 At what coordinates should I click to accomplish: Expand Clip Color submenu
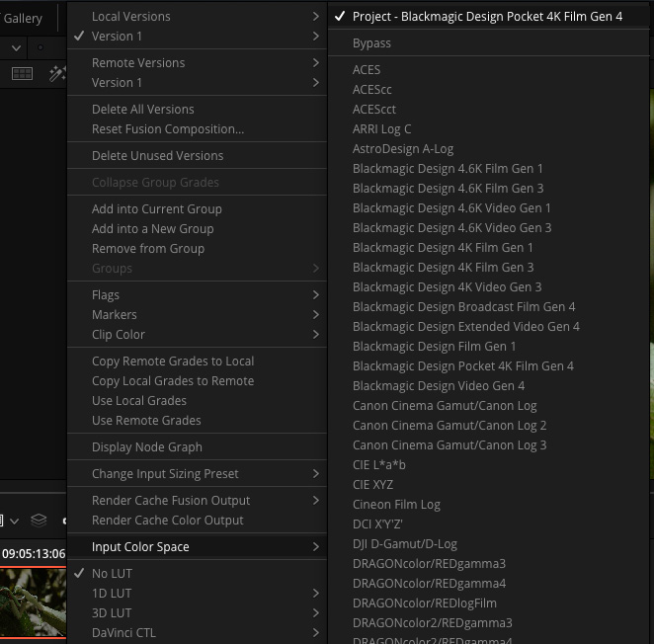click(x=197, y=335)
